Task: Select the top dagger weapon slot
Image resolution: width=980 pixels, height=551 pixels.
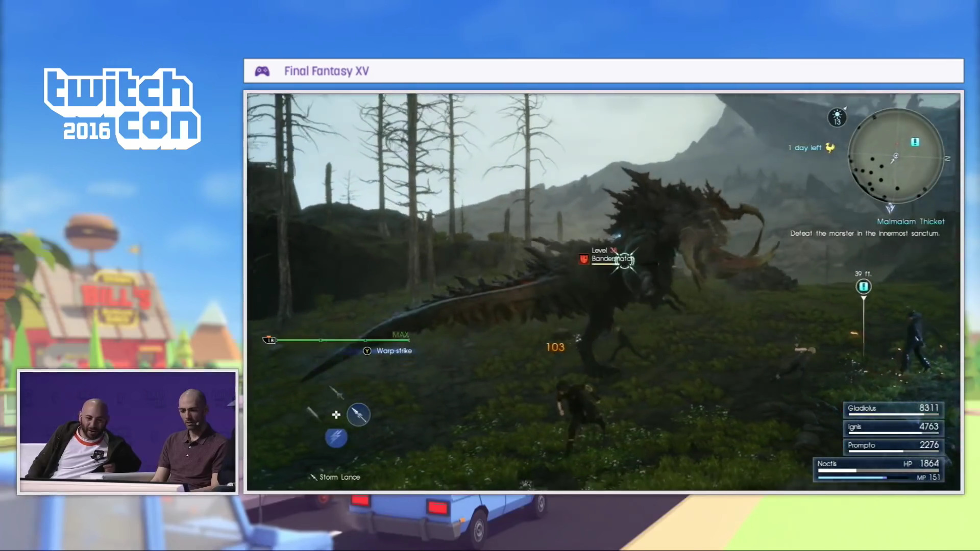Action: pyautogui.click(x=336, y=392)
